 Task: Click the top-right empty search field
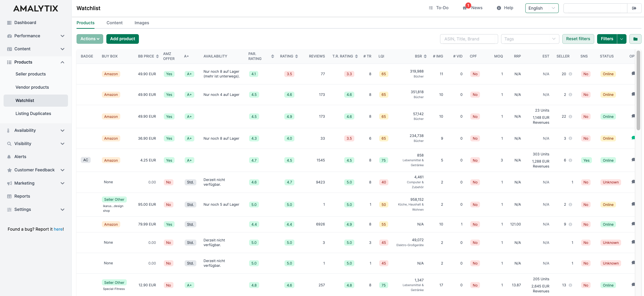coord(595,8)
